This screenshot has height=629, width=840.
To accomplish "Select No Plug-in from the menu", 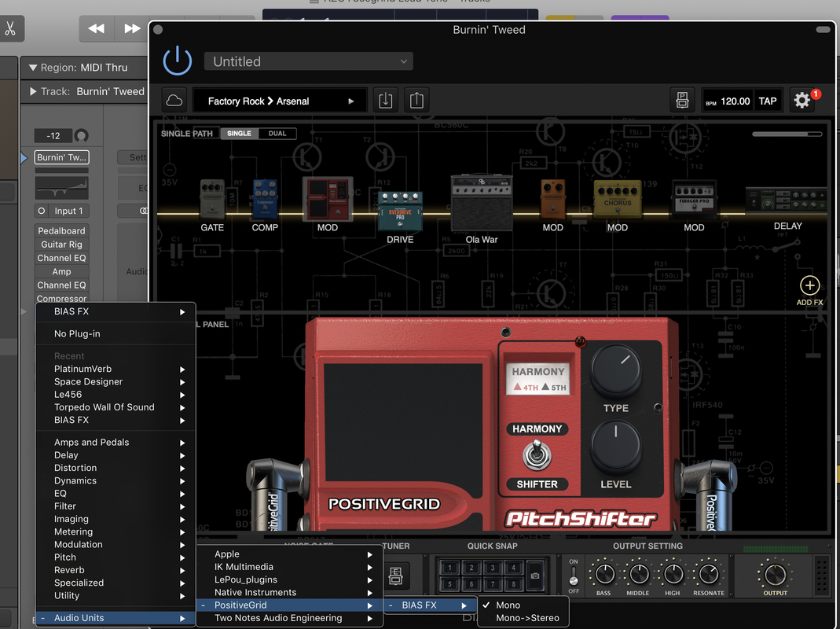I will [116, 333].
